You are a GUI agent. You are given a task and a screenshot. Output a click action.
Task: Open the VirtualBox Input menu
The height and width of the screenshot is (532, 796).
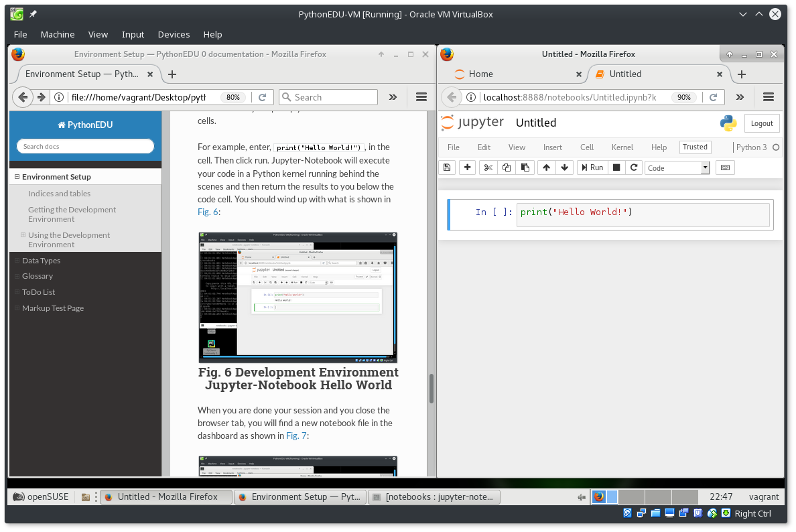[x=133, y=35]
